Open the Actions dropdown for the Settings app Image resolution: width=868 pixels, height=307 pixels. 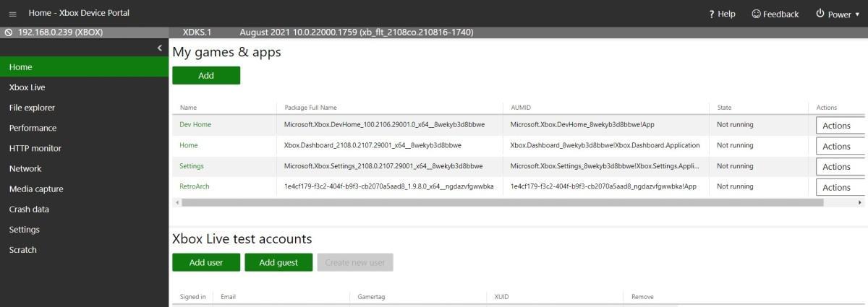[x=841, y=166]
